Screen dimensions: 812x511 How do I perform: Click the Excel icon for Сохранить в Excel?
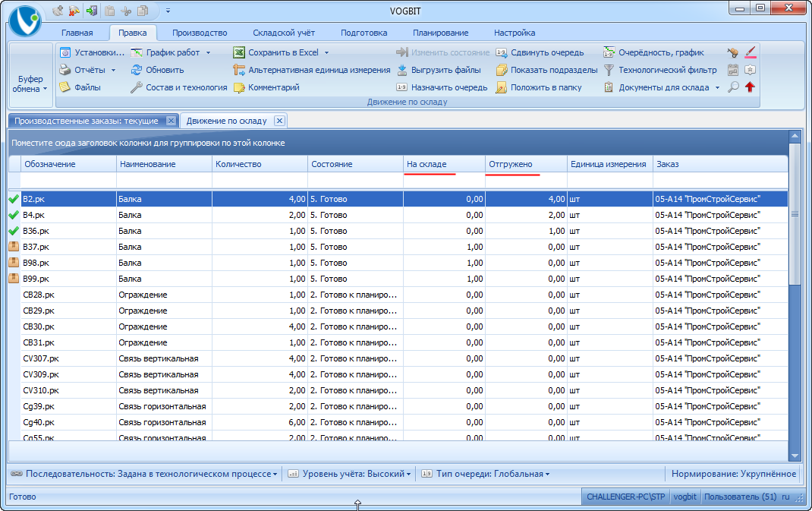tap(239, 52)
